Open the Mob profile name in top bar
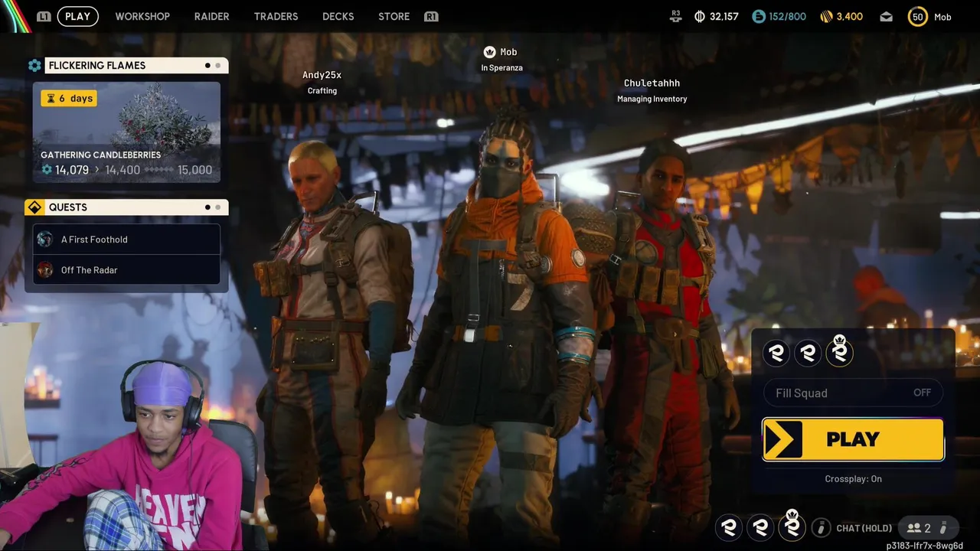Image resolution: width=980 pixels, height=551 pixels. click(942, 16)
